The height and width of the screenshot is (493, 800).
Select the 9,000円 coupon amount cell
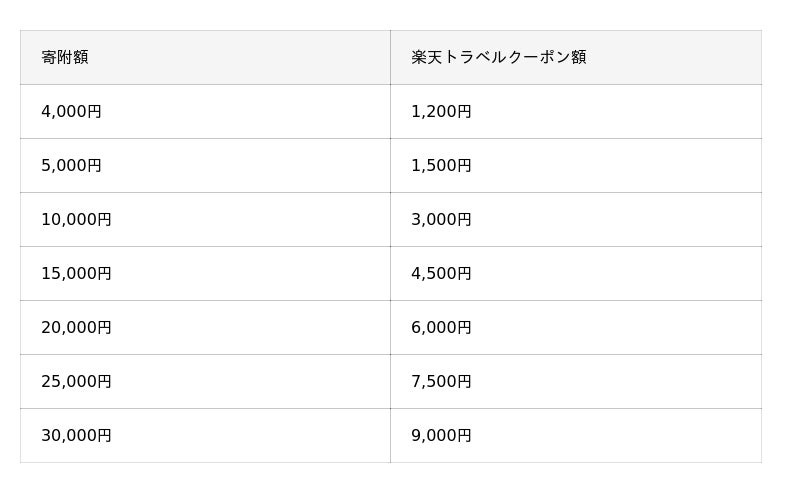tap(441, 436)
